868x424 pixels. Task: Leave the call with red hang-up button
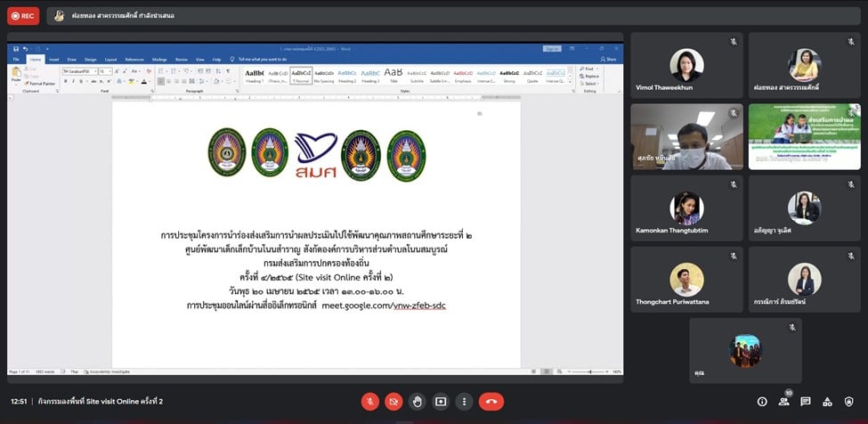point(491,402)
